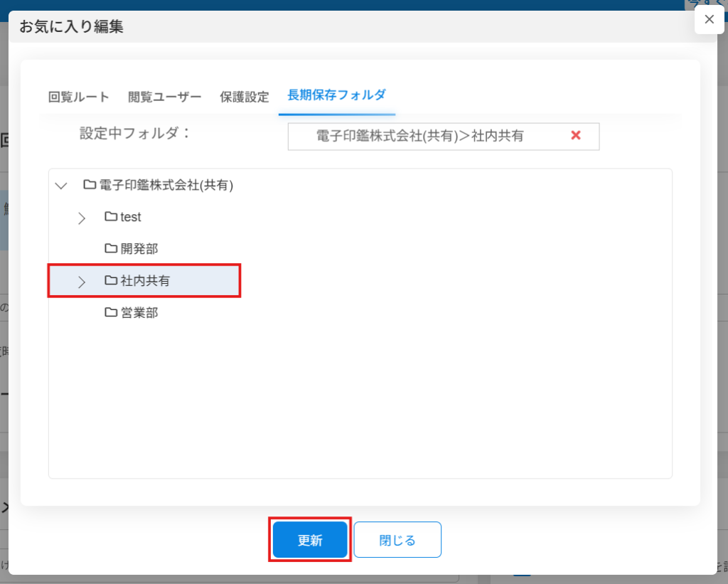
Task: Select the 長期保存フォルダ tab
Action: (336, 95)
